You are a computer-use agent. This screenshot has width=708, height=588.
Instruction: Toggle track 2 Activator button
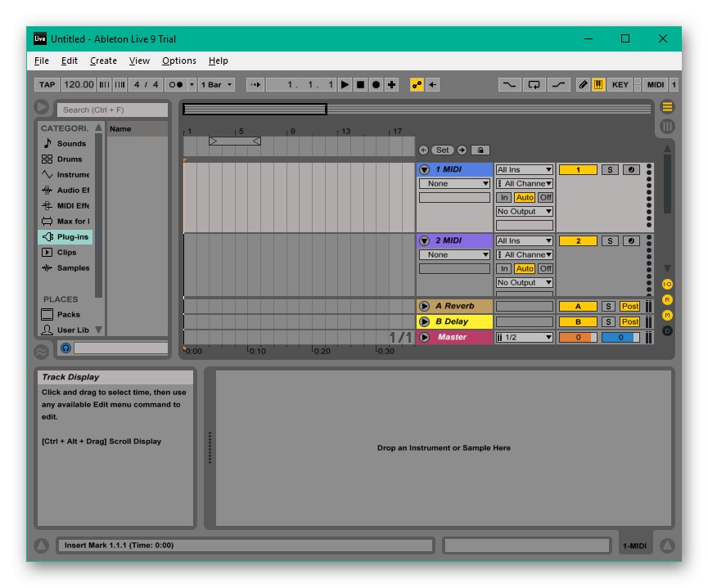(x=578, y=241)
